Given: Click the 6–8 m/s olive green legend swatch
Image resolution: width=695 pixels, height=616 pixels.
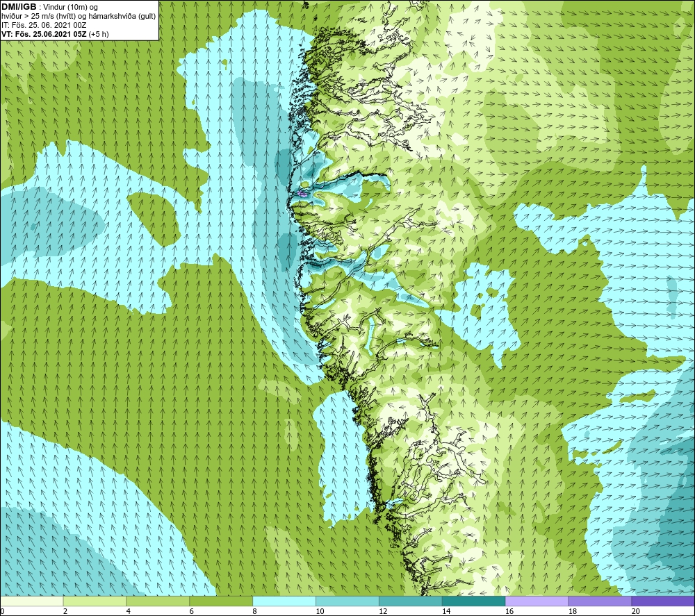Looking at the screenshot, I should (x=221, y=601).
